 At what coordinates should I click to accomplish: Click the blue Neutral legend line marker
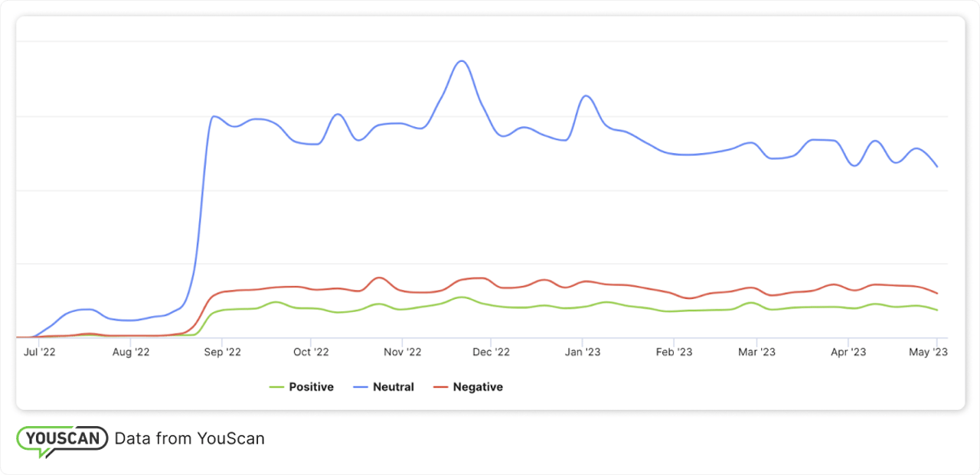tap(360, 387)
